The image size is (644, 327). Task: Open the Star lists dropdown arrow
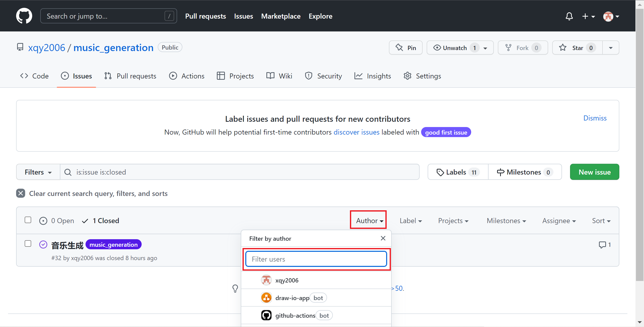click(x=611, y=48)
